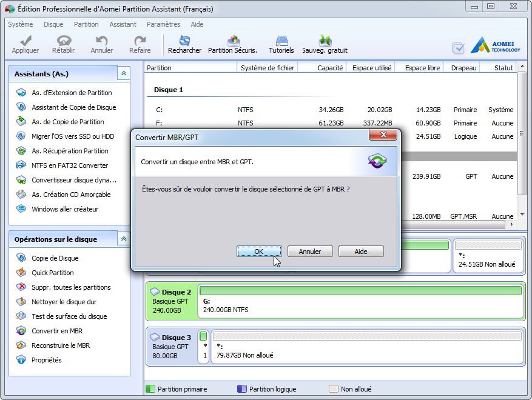The image size is (532, 400).
Task: Click the checklist icon beside AOMEI logo
Action: (x=459, y=48)
